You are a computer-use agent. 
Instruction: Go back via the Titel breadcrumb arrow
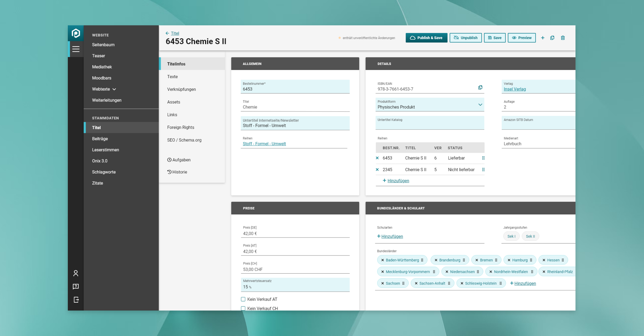(167, 33)
